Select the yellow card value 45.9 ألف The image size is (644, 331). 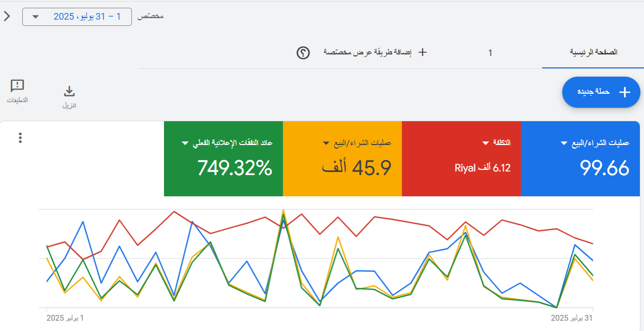tap(356, 168)
